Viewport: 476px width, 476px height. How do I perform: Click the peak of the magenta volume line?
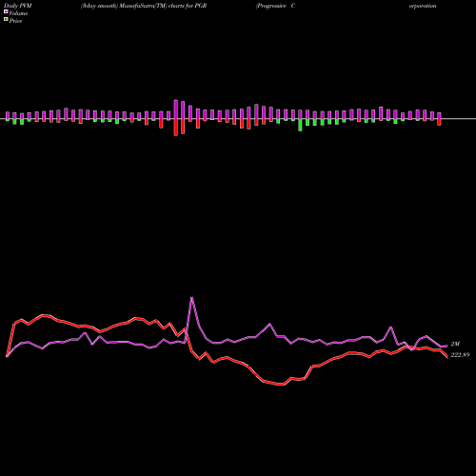tap(191, 298)
